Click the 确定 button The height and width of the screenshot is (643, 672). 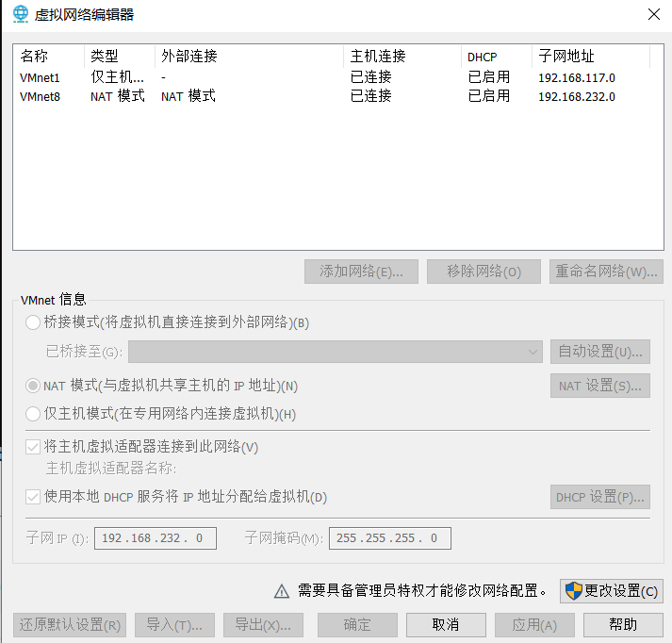357,625
